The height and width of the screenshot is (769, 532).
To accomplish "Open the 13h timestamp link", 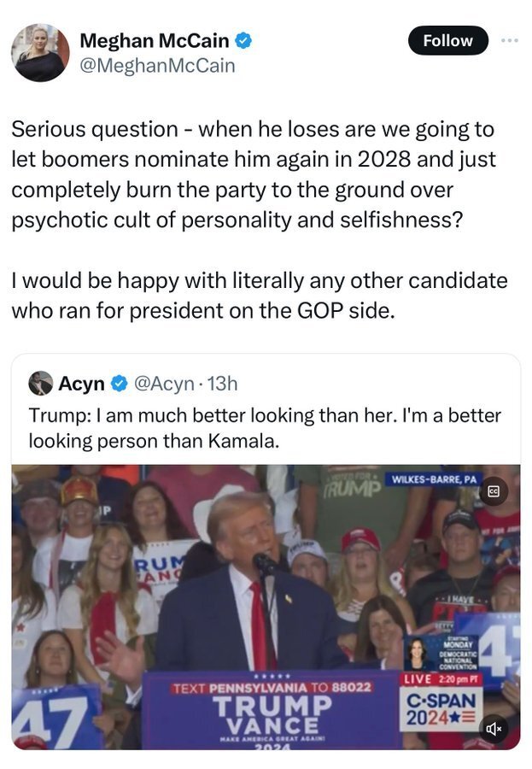I will point(222,384).
